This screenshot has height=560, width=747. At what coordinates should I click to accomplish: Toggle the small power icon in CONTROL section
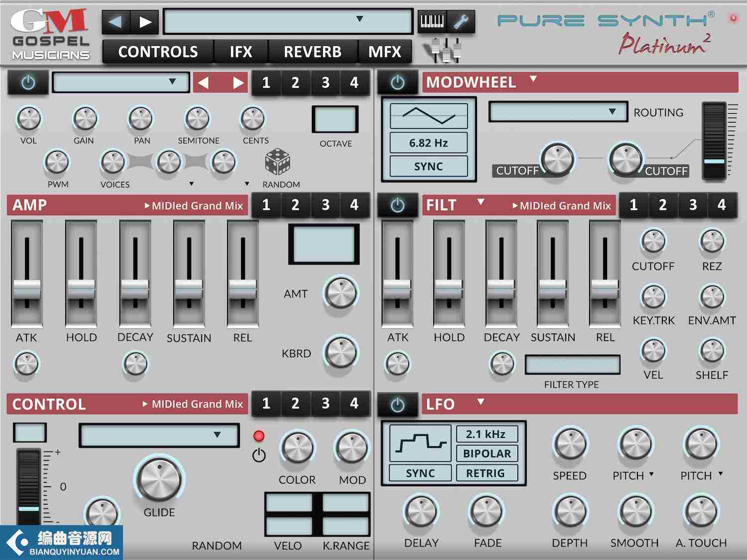pos(259,455)
